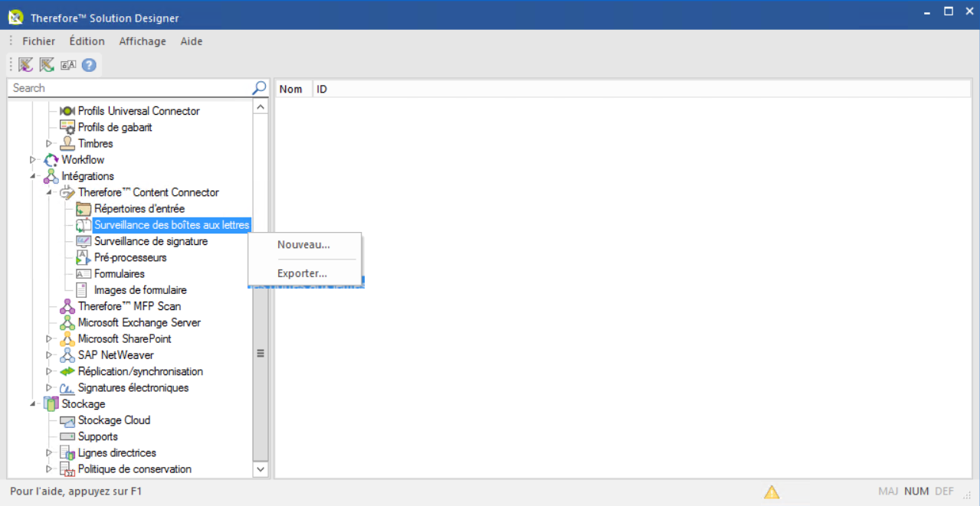This screenshot has width=980, height=506.
Task: Click the tree vertical scrollbar thumb
Action: 261,354
